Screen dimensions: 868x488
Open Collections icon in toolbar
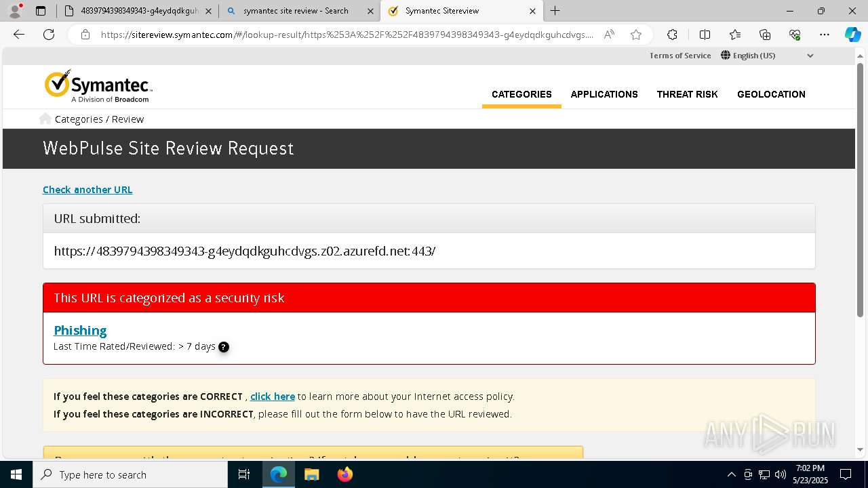765,35
